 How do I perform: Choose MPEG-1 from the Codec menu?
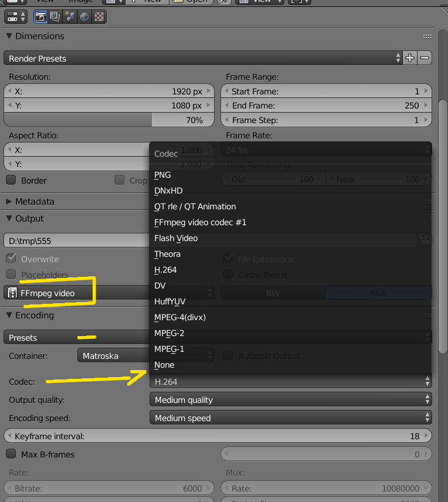coord(290,349)
